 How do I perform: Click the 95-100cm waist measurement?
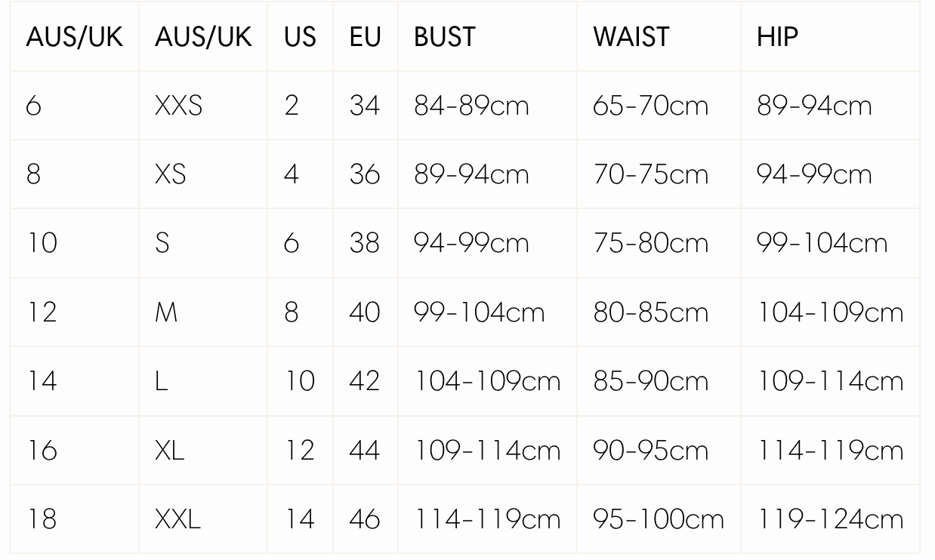click(x=658, y=519)
